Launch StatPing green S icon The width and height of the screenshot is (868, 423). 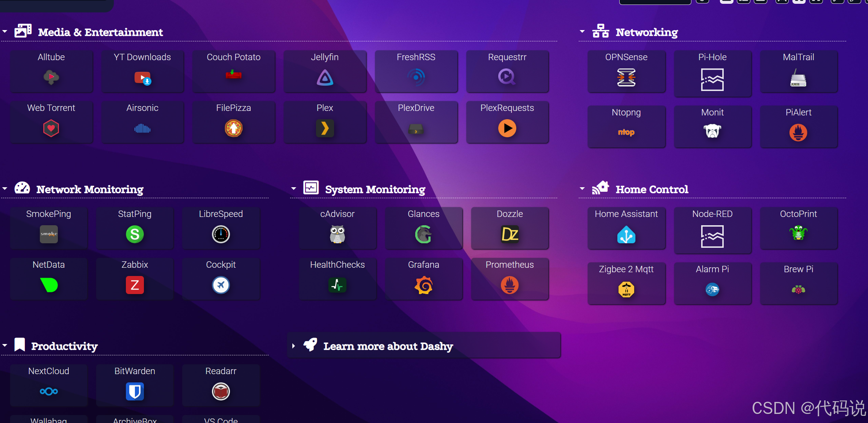coord(135,234)
